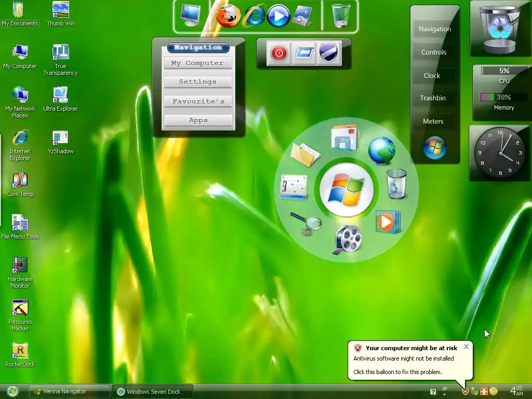Viewport: 532px width, 399px height.
Task: Select the Hardware Monitor desktop icon
Action: click(20, 273)
